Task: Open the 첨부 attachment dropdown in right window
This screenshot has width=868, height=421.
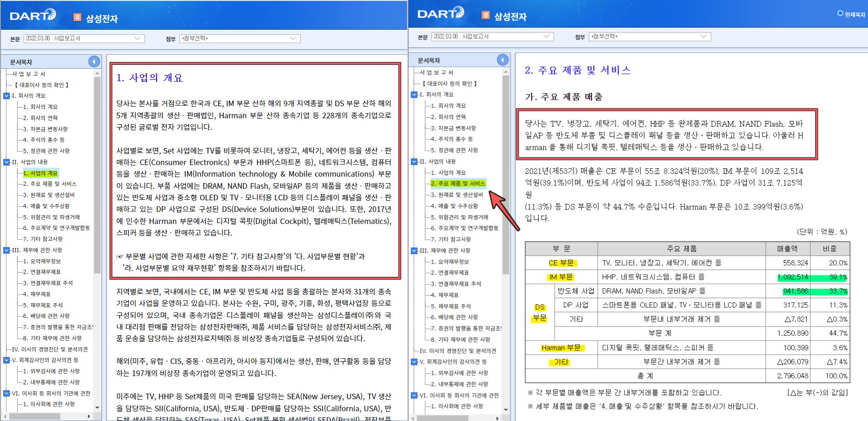Action: [x=650, y=37]
